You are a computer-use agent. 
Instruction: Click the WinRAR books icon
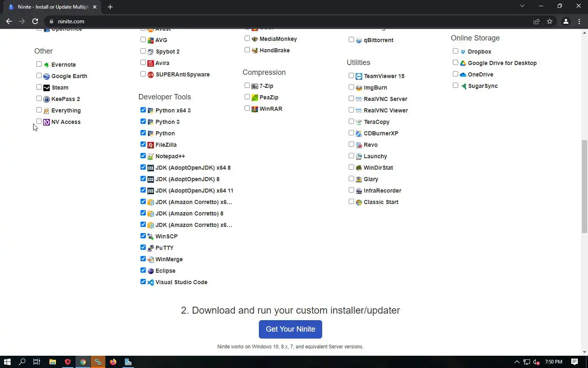(x=255, y=109)
